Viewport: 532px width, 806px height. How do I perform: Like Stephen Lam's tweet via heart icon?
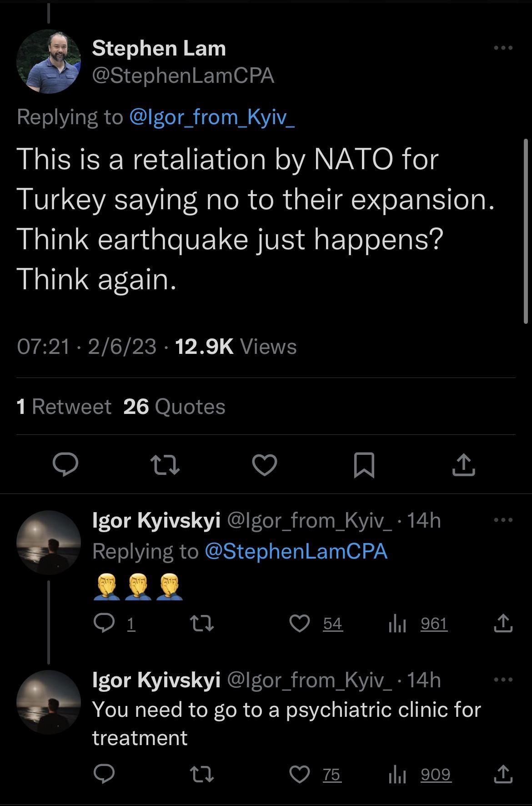tap(266, 464)
